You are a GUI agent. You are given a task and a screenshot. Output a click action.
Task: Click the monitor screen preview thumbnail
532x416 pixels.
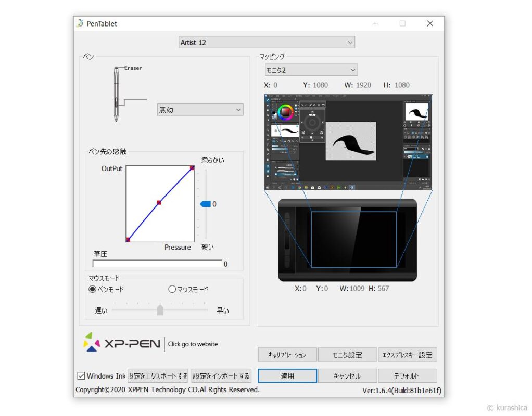click(x=348, y=142)
